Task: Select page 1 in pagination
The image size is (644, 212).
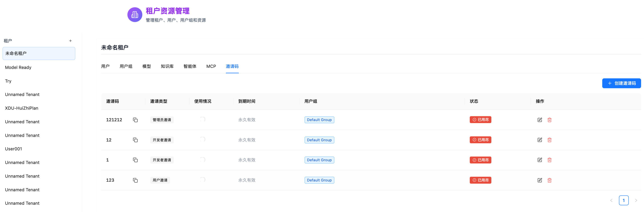Action: tap(623, 201)
